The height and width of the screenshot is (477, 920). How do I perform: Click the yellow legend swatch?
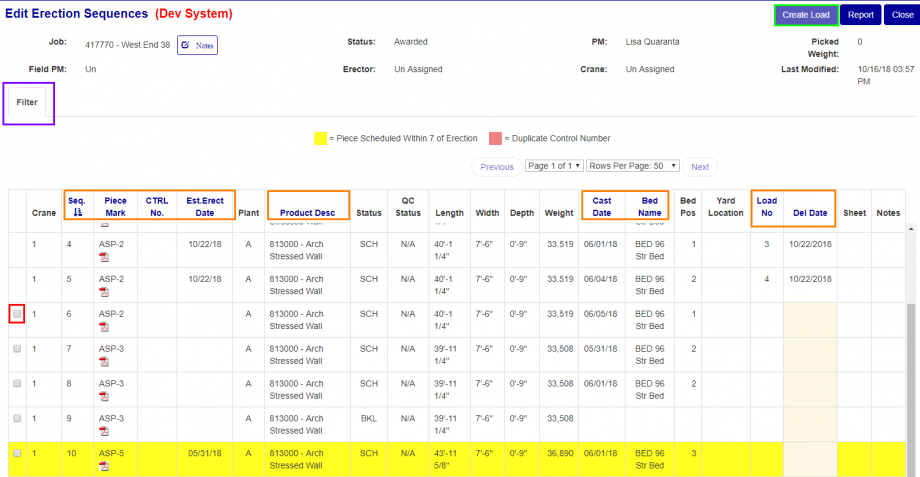coord(320,138)
